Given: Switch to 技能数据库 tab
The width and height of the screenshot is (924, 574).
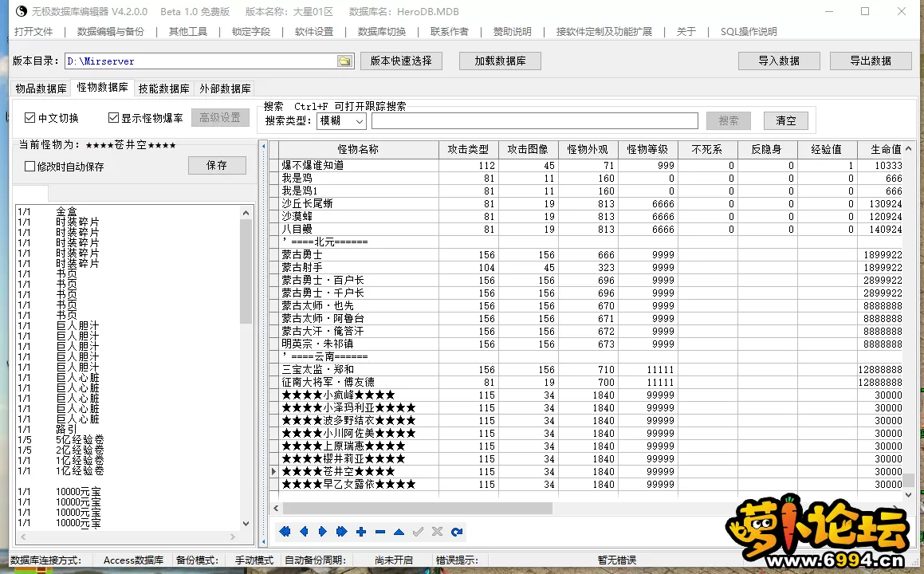Looking at the screenshot, I should click(x=163, y=88).
